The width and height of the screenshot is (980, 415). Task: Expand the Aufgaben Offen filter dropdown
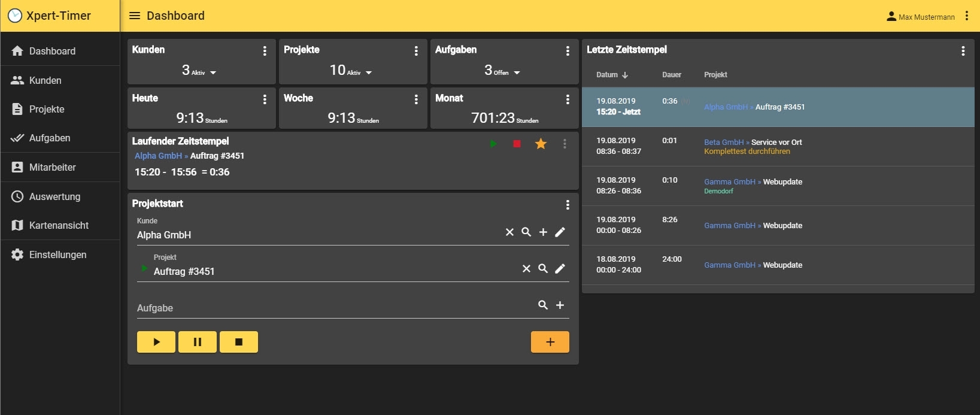tap(517, 72)
